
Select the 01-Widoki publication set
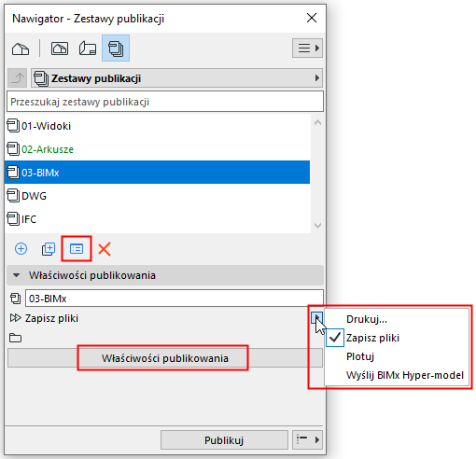158,126
